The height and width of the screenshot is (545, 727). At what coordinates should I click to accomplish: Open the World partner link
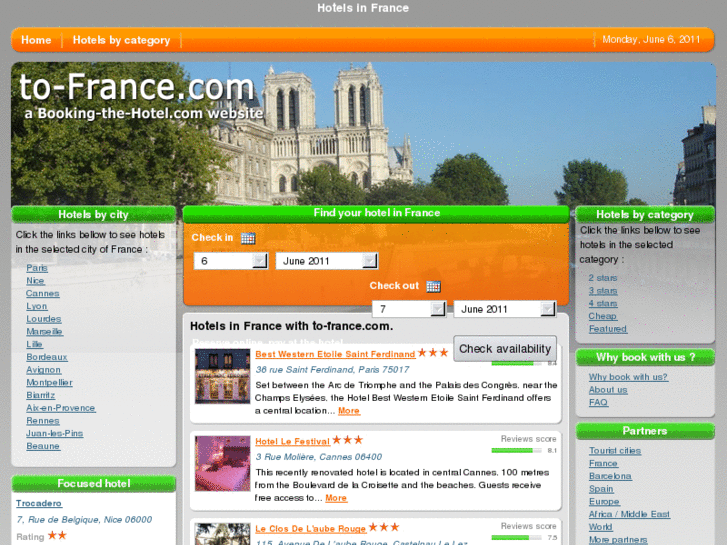click(601, 527)
